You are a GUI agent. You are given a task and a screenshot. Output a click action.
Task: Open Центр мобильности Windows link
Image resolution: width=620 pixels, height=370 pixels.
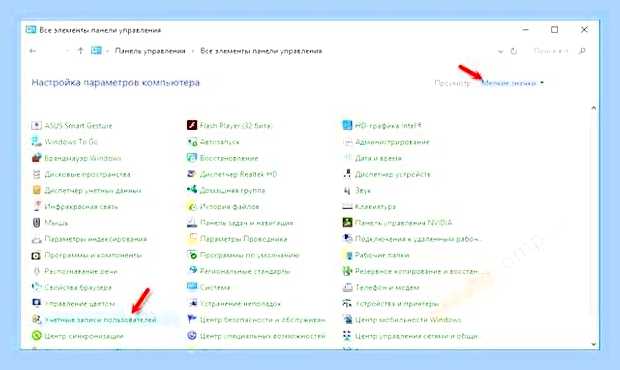pos(408,320)
